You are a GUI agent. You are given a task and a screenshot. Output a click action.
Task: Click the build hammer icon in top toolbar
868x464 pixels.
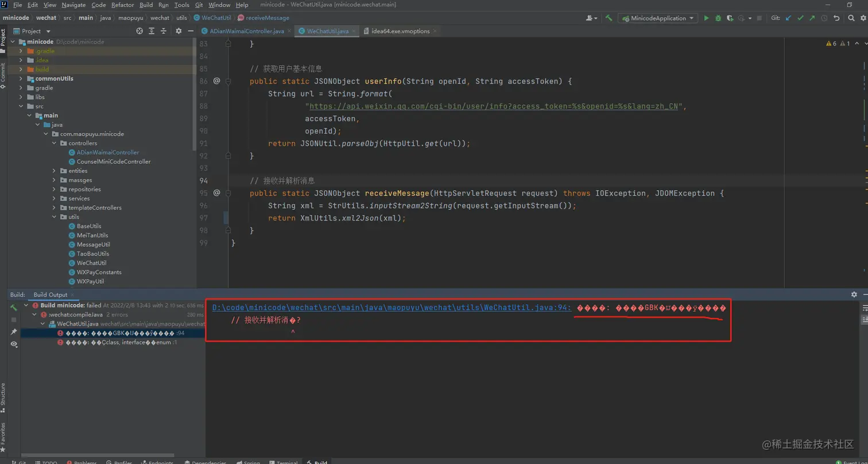click(x=609, y=18)
